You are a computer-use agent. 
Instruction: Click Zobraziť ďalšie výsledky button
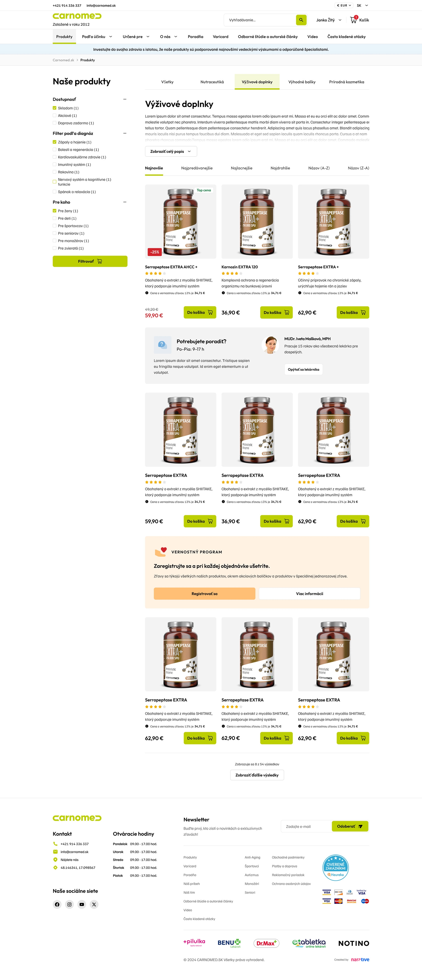[257, 775]
